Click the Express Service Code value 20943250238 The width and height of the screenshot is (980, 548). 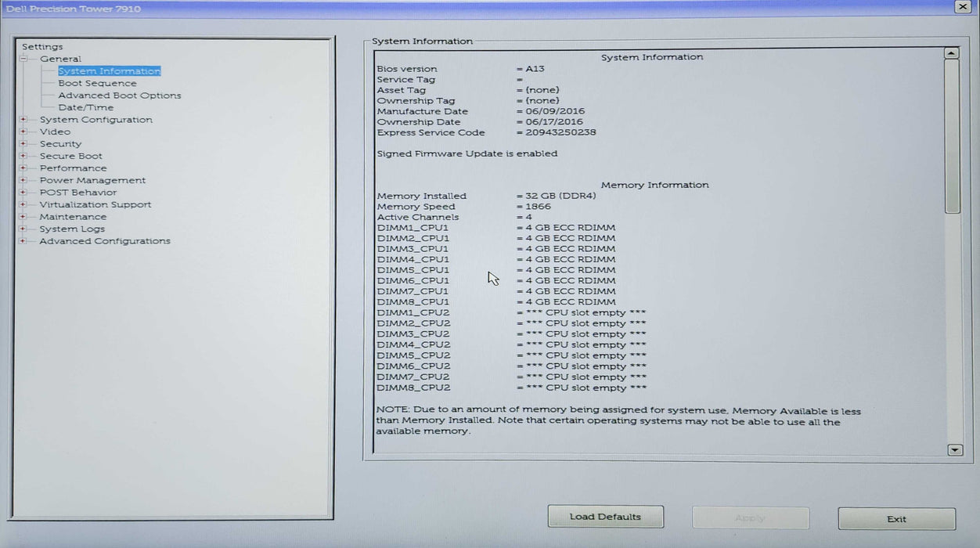pos(560,132)
